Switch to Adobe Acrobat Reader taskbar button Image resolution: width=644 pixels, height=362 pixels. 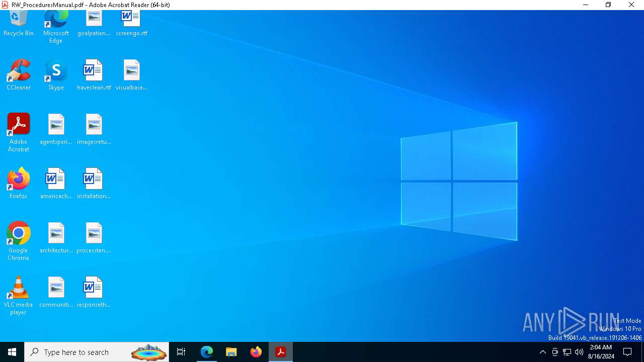pos(281,352)
